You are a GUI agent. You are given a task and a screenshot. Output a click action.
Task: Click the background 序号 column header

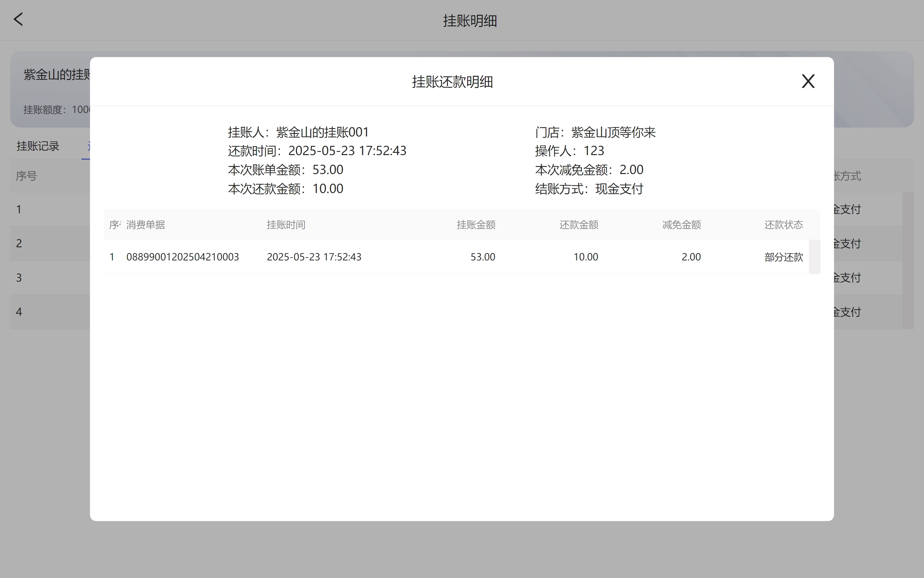click(26, 176)
